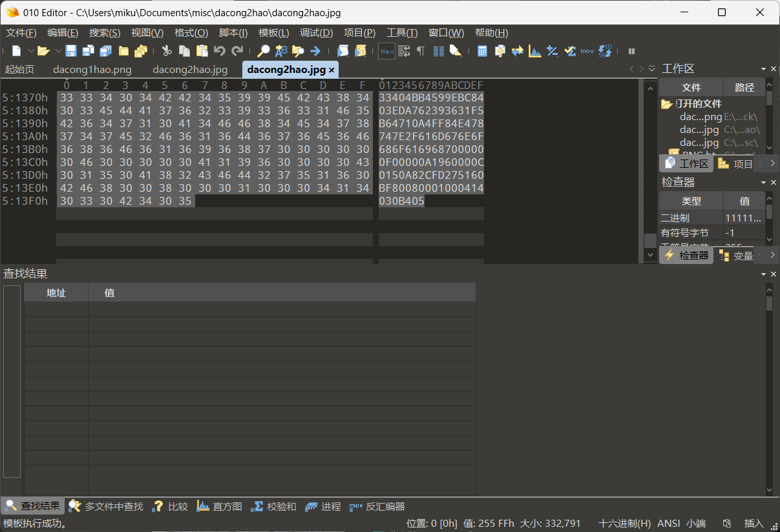Screen dimensions: 780x532
Task: Click the Open File folder icon
Action: coord(43,51)
